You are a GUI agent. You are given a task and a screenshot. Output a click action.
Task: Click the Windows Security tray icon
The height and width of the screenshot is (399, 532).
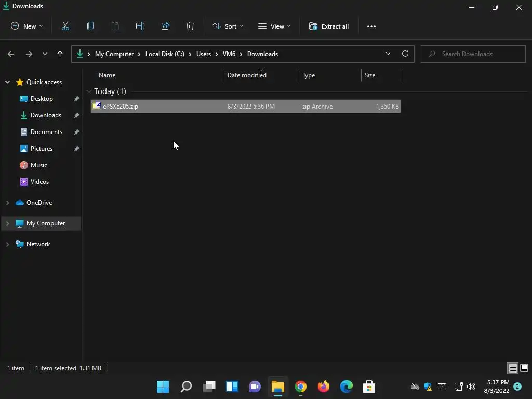(x=428, y=387)
